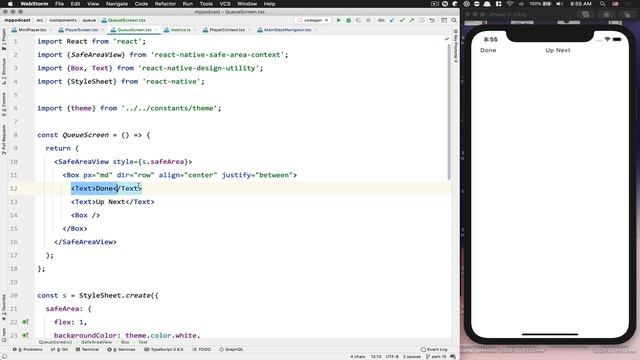Click the Wi-Fi icon in macOS menu bar
640x360 pixels.
[x=510, y=4]
